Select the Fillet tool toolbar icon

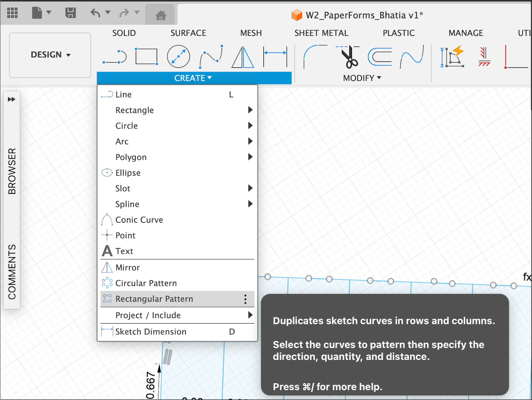[x=315, y=56]
